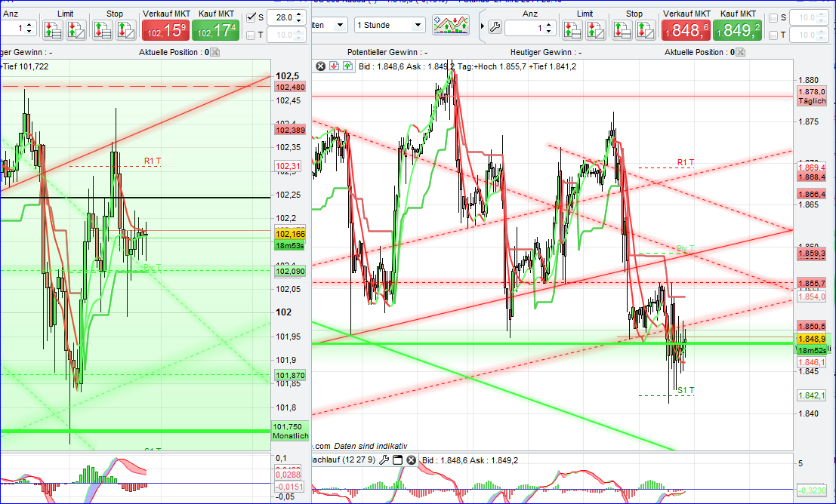Viewport: 836px width, 504px height.
Task: Click the green up-arrow icon on the info bar
Action: click(x=347, y=66)
